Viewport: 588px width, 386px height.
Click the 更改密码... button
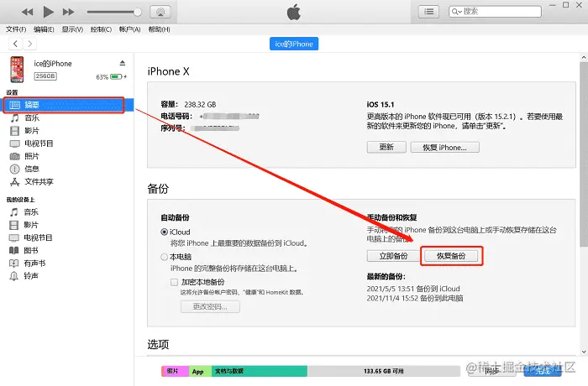click(210, 306)
